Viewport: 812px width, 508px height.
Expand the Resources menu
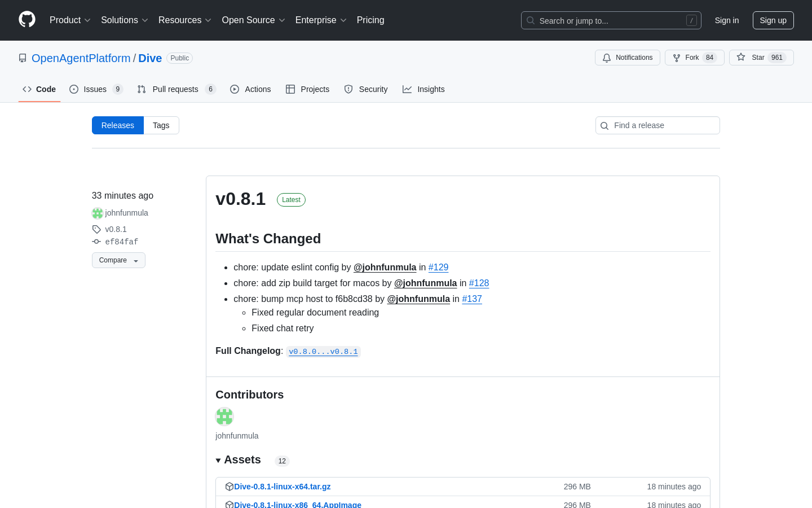(185, 20)
